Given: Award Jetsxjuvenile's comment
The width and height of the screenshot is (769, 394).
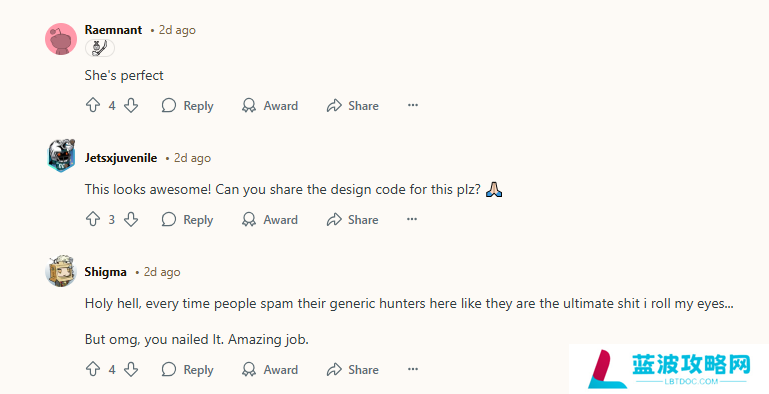Looking at the screenshot, I should (x=270, y=219).
